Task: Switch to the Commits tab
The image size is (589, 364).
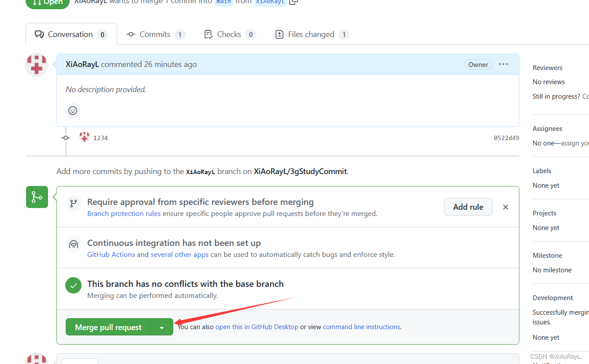Action: coord(156,34)
